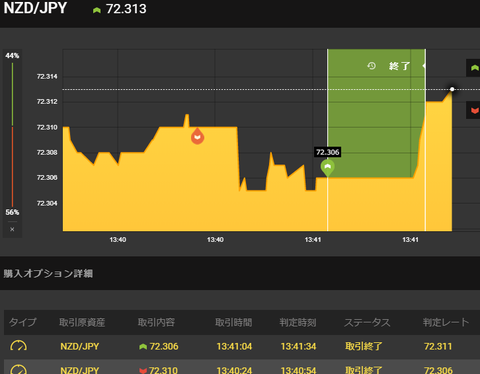This screenshot has height=374, width=480.
Task: Click the 56% sentiment value
Action: click(x=12, y=212)
